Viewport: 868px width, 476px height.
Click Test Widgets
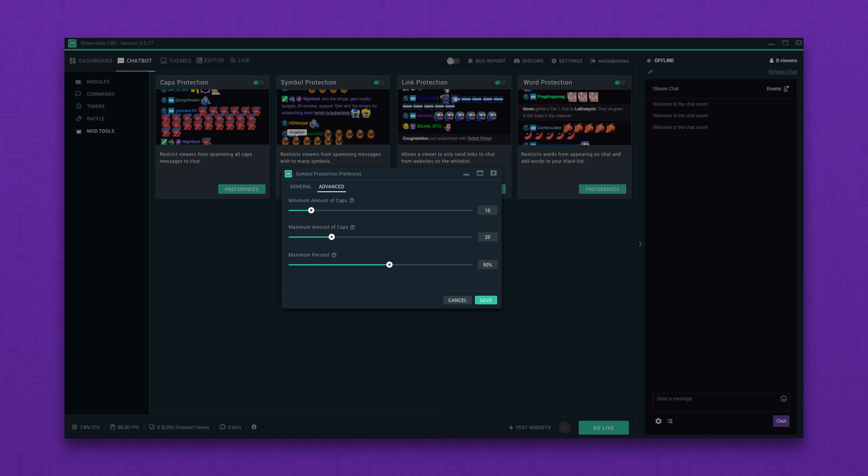(x=530, y=428)
